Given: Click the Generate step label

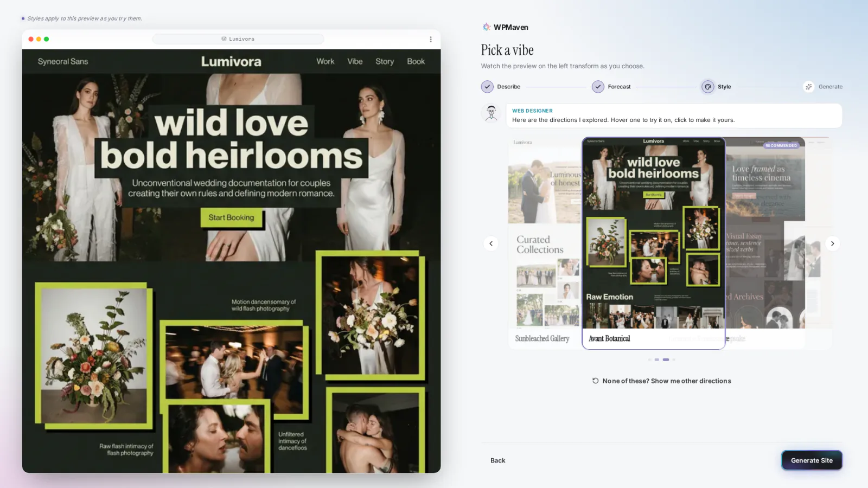Looking at the screenshot, I should (x=831, y=87).
